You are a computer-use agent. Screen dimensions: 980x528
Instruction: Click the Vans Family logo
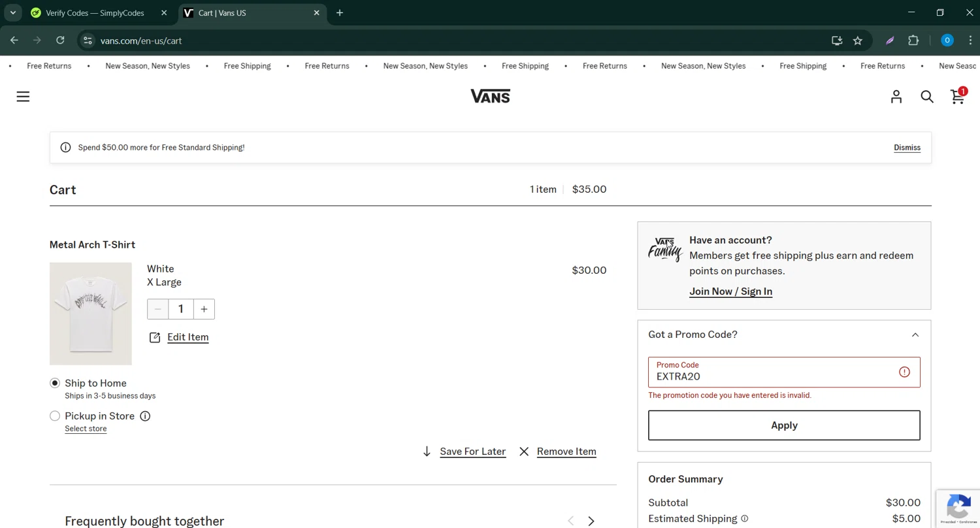(x=665, y=250)
